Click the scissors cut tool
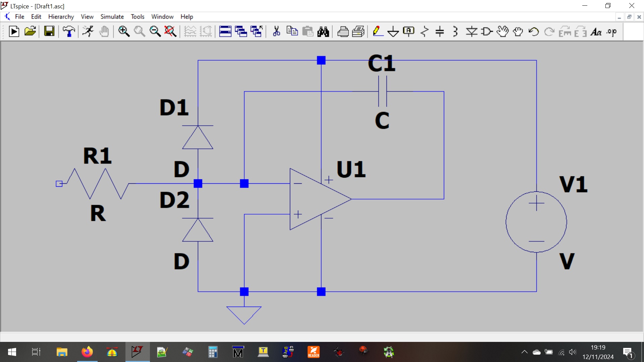 click(x=276, y=32)
